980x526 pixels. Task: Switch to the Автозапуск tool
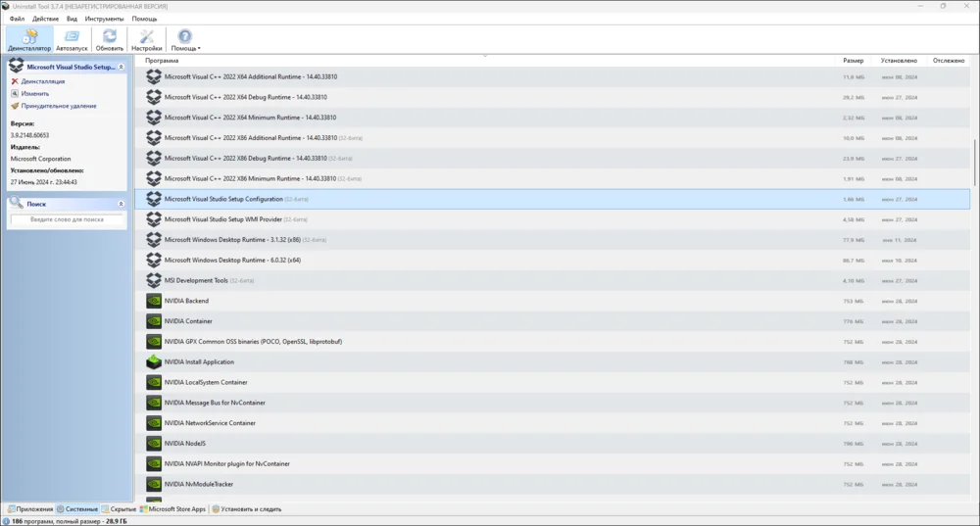tap(72, 39)
